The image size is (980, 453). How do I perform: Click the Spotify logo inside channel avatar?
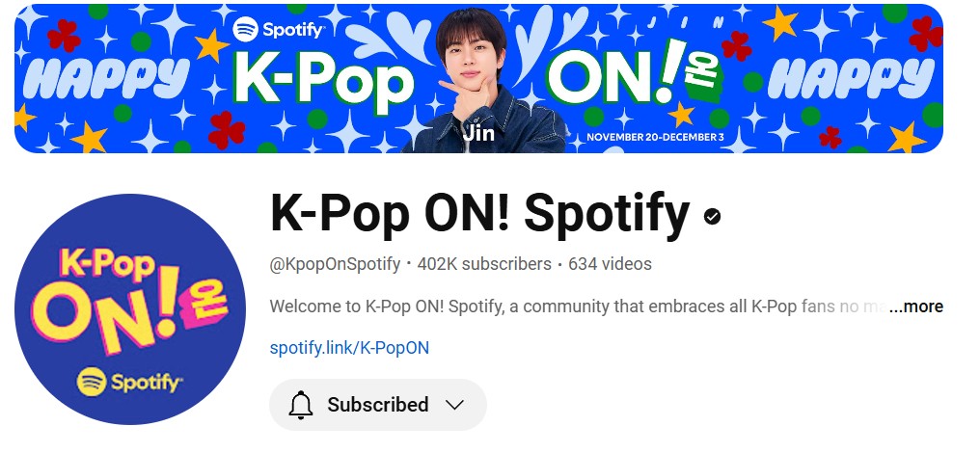click(129, 381)
